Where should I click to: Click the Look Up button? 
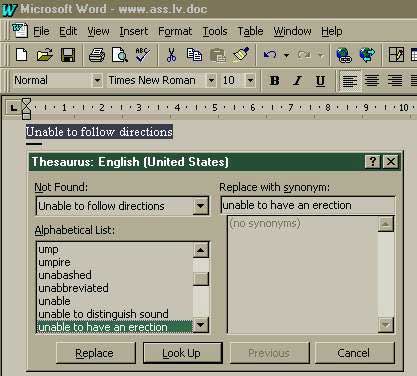[182, 353]
